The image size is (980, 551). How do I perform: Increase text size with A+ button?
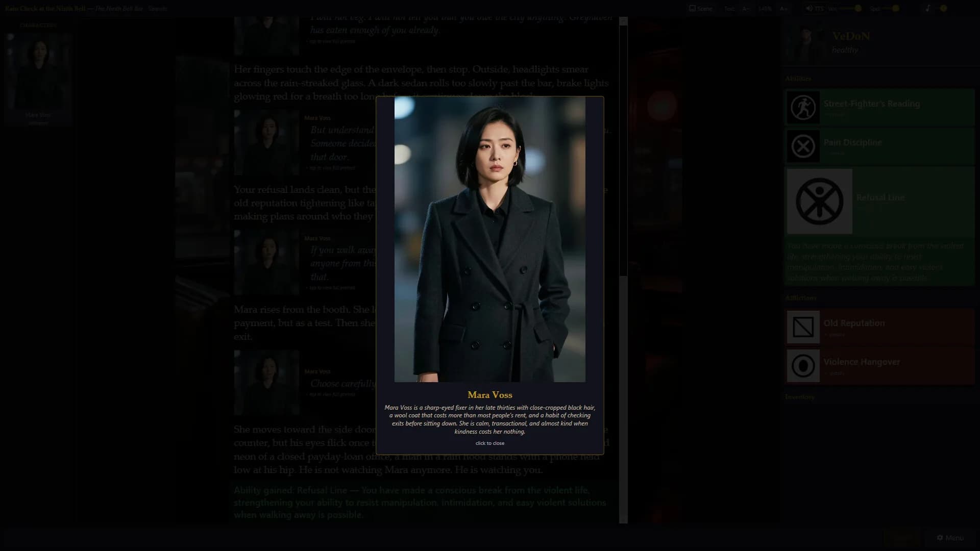(x=783, y=9)
